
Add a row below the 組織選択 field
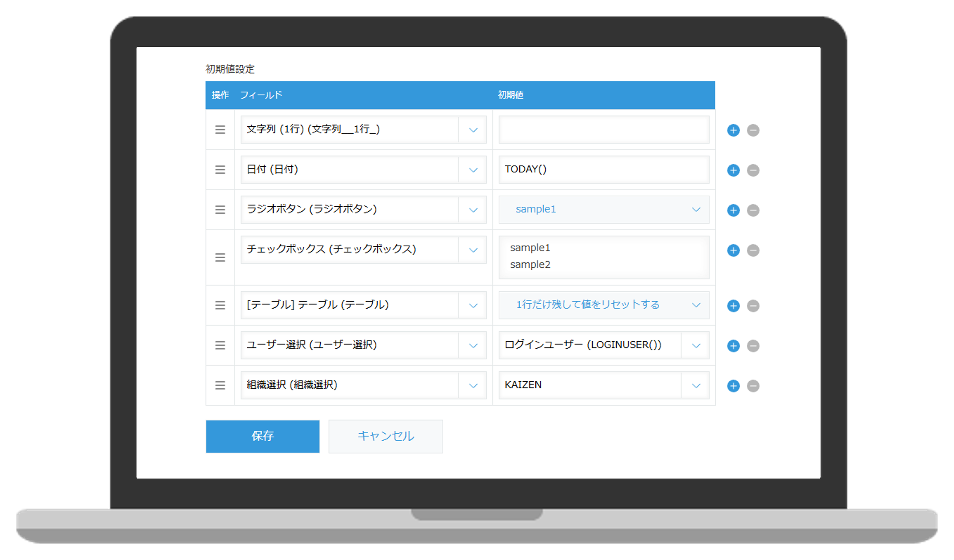[733, 385]
